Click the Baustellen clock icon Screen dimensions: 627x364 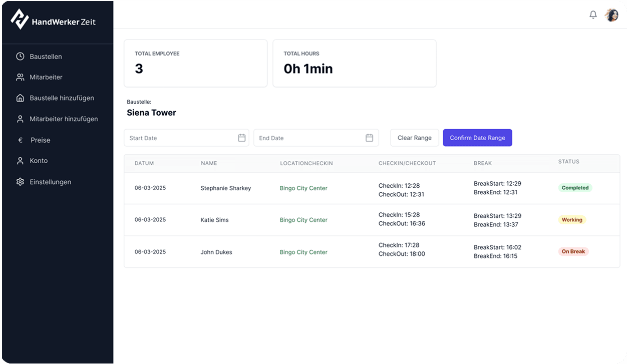tap(20, 57)
